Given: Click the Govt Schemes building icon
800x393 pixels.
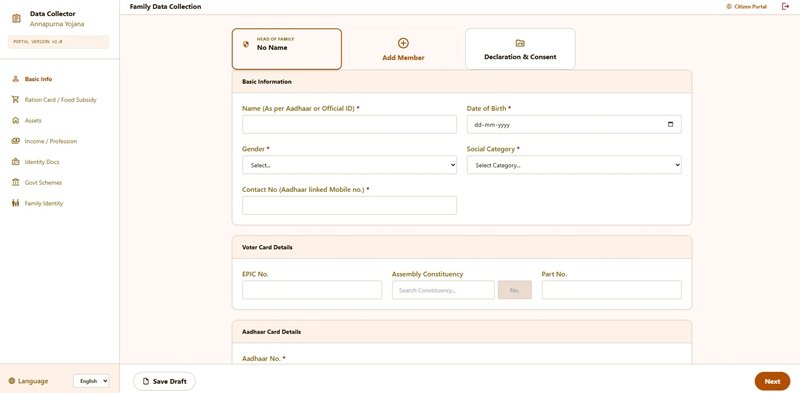Looking at the screenshot, I should [x=15, y=182].
